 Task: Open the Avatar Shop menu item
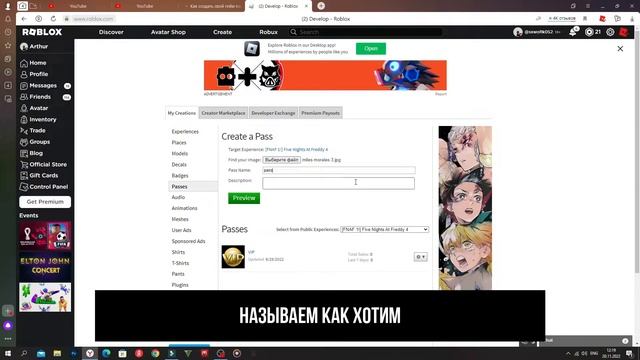[x=168, y=32]
